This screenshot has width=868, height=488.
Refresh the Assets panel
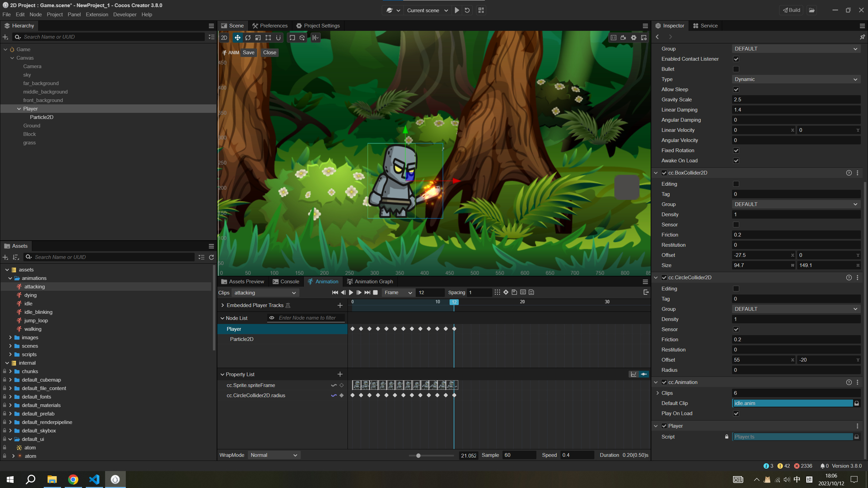pos(211,257)
